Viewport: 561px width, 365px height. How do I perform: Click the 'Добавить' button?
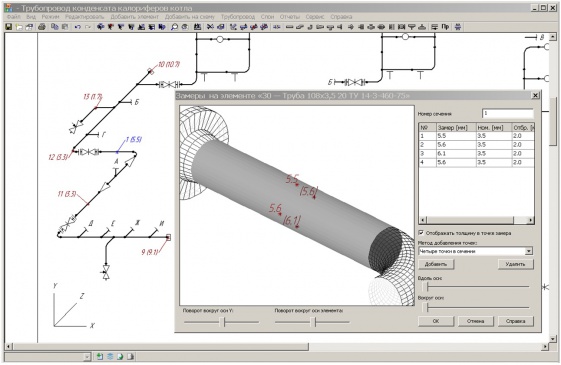436,264
